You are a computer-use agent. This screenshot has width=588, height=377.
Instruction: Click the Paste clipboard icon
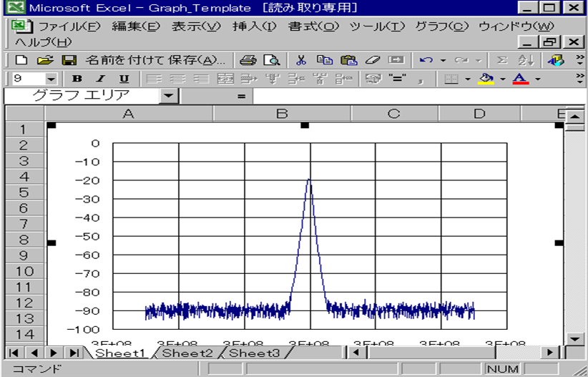(x=349, y=60)
